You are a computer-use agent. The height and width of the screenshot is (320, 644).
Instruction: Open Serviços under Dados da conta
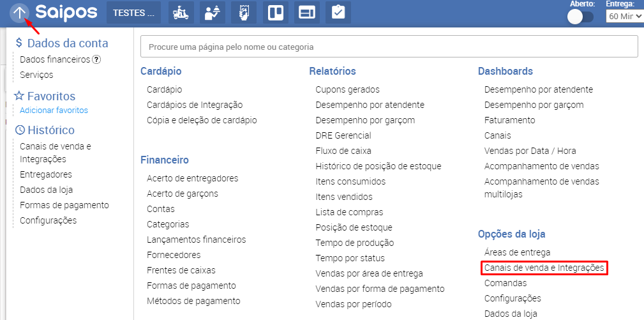coord(36,75)
